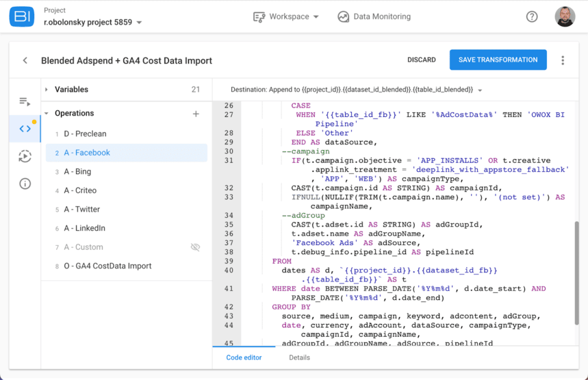
Task: Open the Workspace menu
Action: click(286, 16)
